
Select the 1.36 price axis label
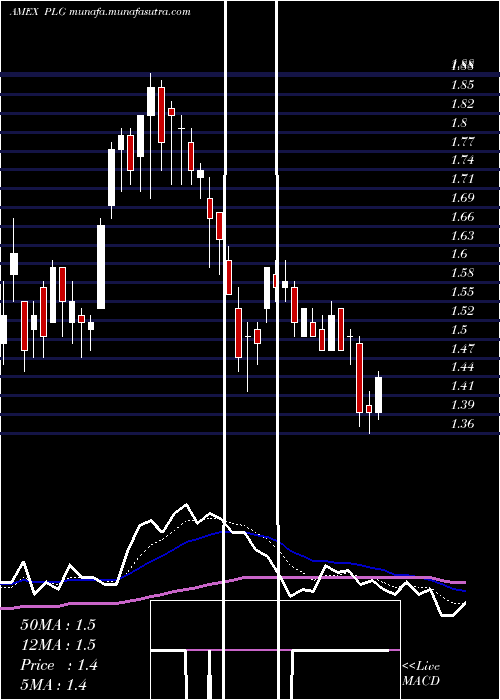click(x=462, y=423)
